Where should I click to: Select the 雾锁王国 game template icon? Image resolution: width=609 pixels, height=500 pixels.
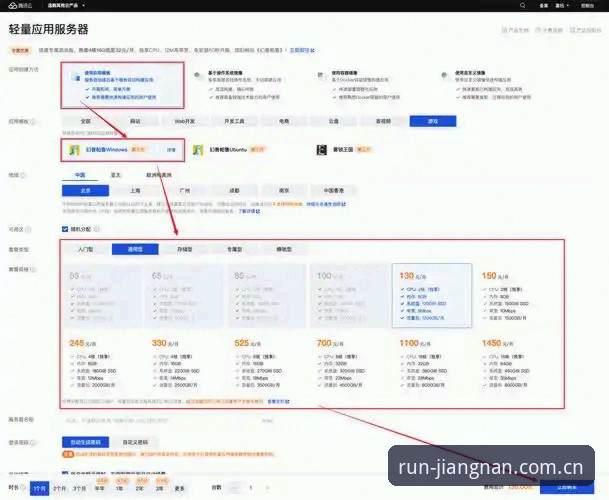point(322,150)
